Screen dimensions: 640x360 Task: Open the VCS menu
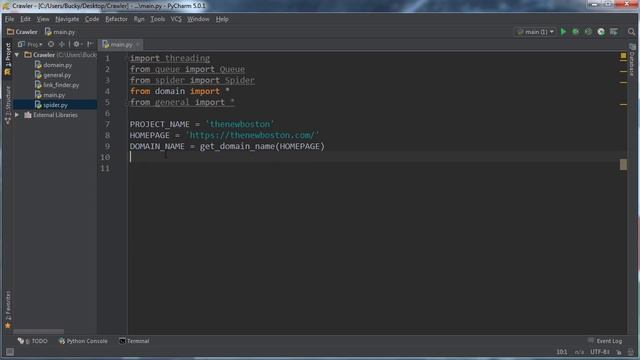(176, 19)
